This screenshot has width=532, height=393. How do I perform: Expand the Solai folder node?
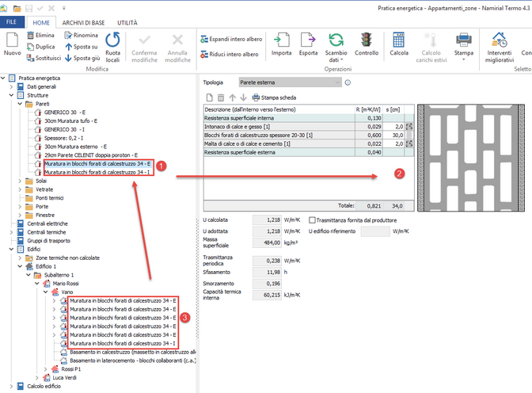(x=20, y=181)
